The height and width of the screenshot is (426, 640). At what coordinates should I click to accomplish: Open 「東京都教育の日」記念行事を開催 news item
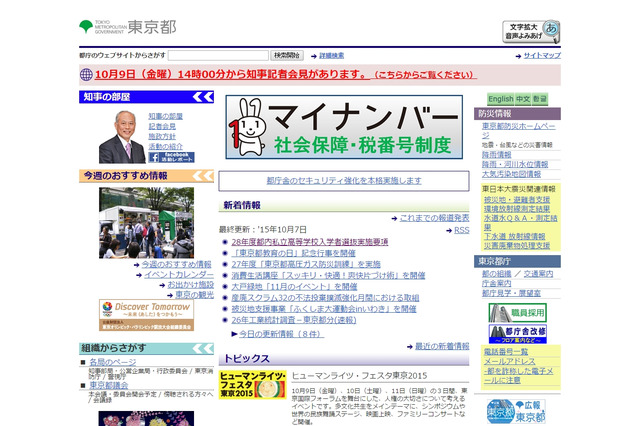pyautogui.click(x=293, y=253)
